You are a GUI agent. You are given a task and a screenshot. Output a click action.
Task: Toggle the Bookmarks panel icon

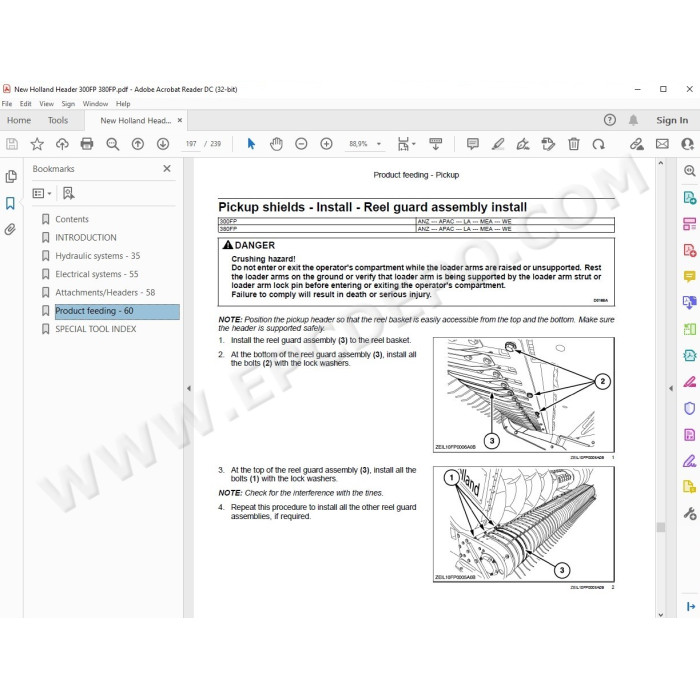tap(10, 203)
